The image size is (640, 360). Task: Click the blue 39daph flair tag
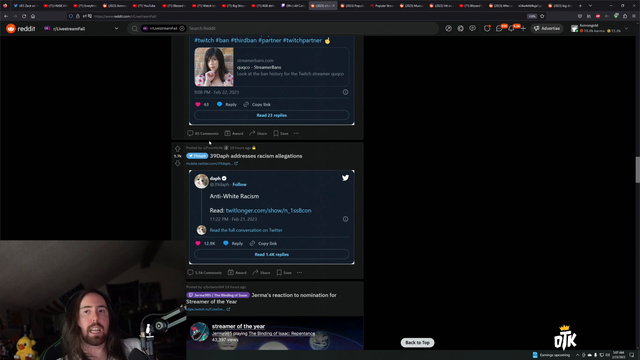(197, 156)
